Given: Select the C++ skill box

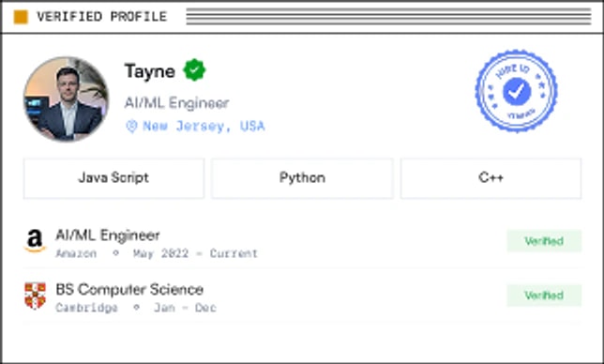Looking at the screenshot, I should (x=491, y=178).
